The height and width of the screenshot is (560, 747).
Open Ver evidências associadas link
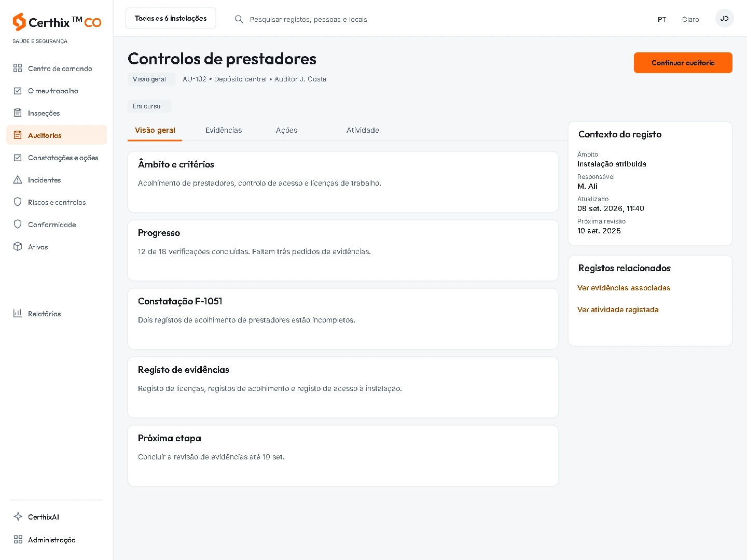coord(624,288)
